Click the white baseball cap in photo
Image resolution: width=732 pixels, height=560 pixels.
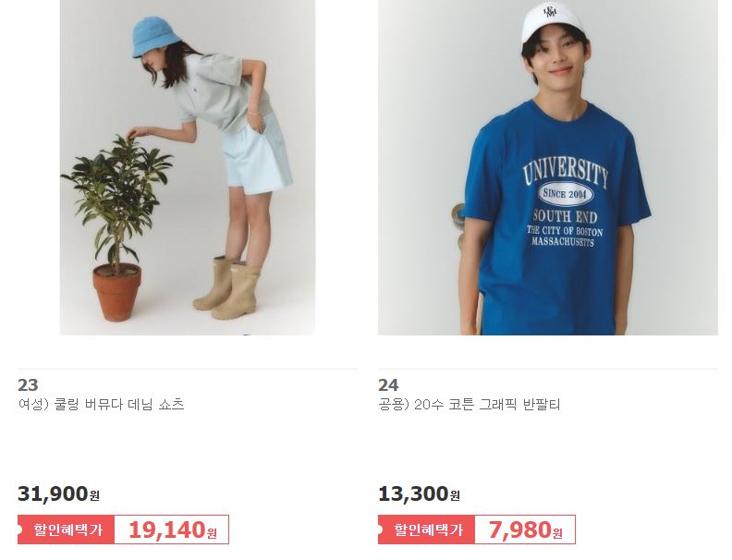click(x=553, y=24)
